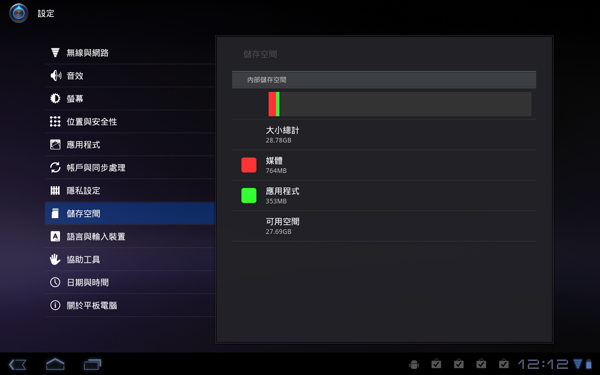
Task: Tap the Android debug notification icon
Action: 414,364
